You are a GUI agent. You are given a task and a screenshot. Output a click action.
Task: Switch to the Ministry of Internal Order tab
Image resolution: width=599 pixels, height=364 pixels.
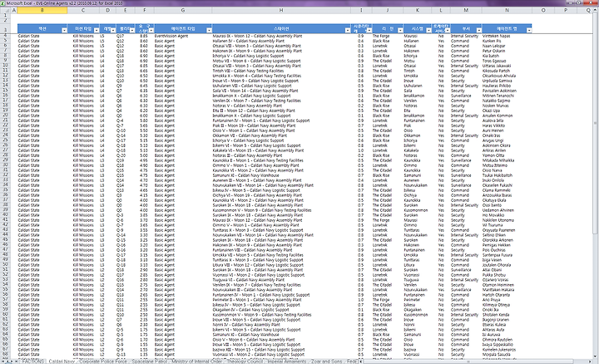coord(196,361)
